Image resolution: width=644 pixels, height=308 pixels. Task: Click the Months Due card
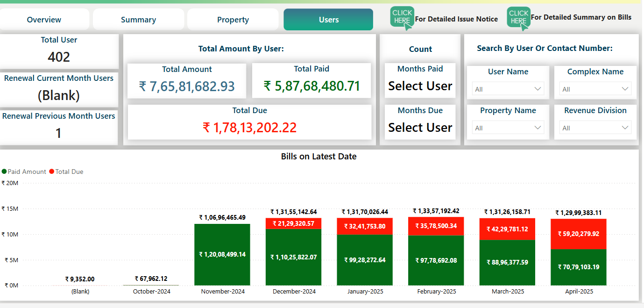tap(420, 122)
